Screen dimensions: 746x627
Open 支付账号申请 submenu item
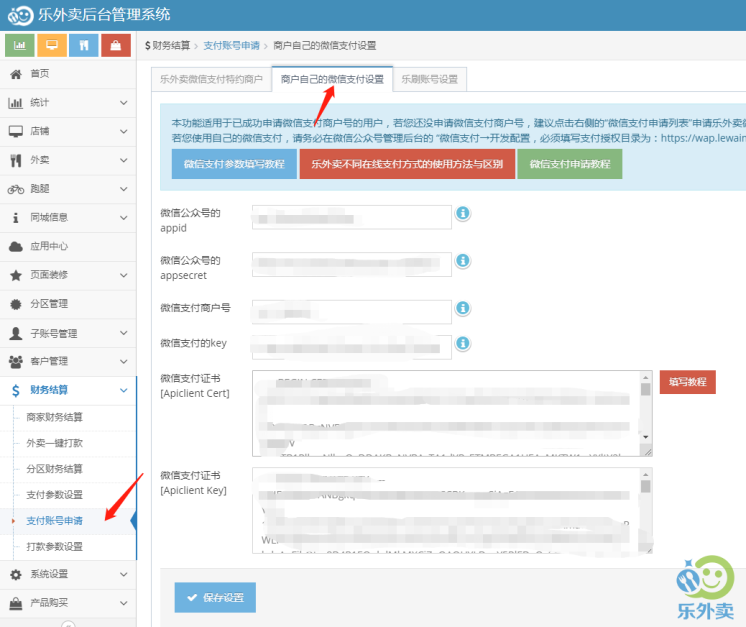click(x=54, y=521)
